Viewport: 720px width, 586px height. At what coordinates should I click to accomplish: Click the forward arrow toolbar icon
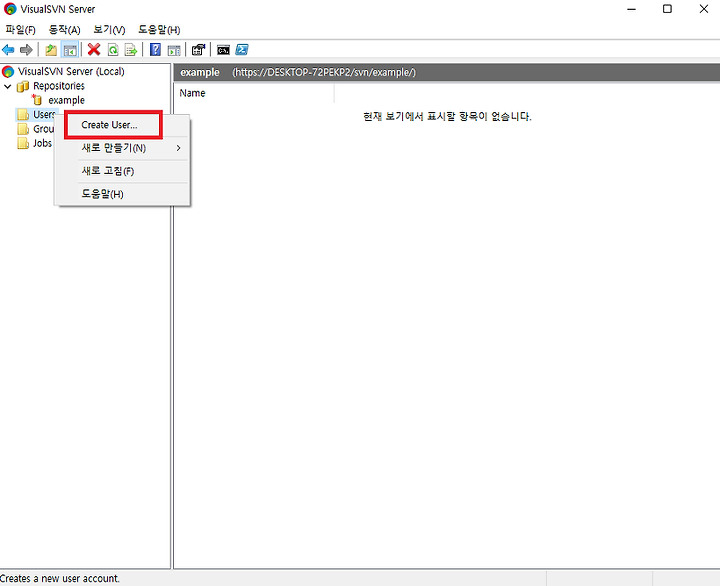pyautogui.click(x=26, y=50)
